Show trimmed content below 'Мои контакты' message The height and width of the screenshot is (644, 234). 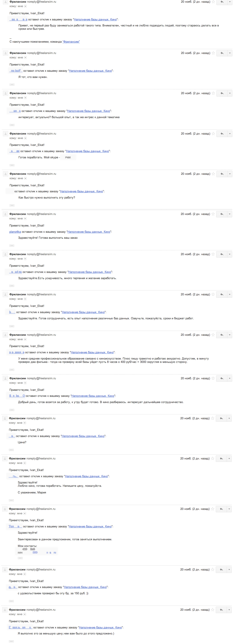pyautogui.click(x=20, y=558)
